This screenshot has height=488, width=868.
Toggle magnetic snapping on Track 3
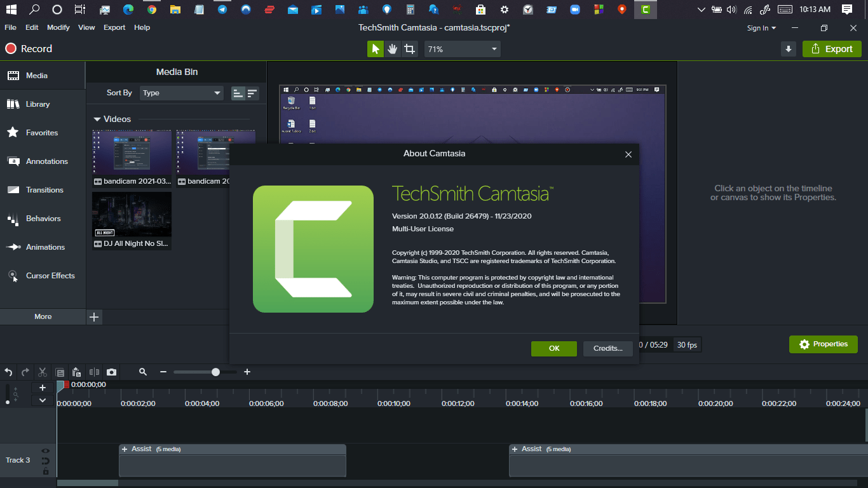tap(46, 461)
